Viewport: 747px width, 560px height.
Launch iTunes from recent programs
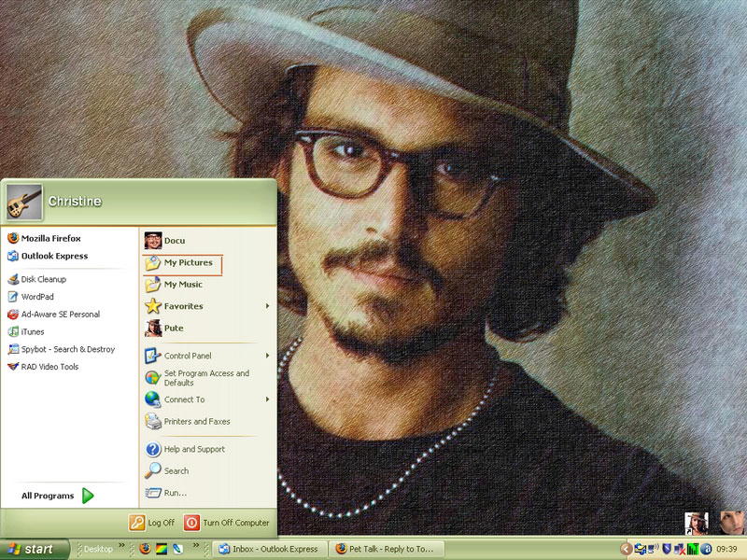(32, 331)
